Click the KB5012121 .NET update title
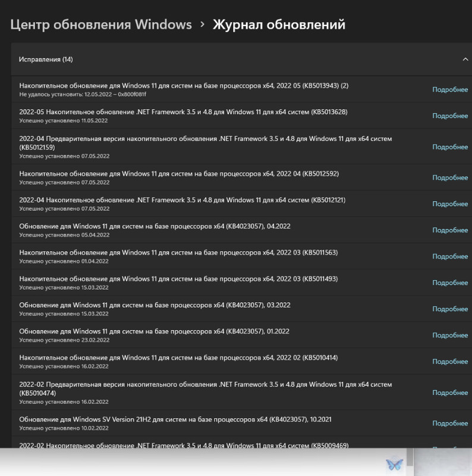Screen dimensions: 472x476 coord(182,200)
